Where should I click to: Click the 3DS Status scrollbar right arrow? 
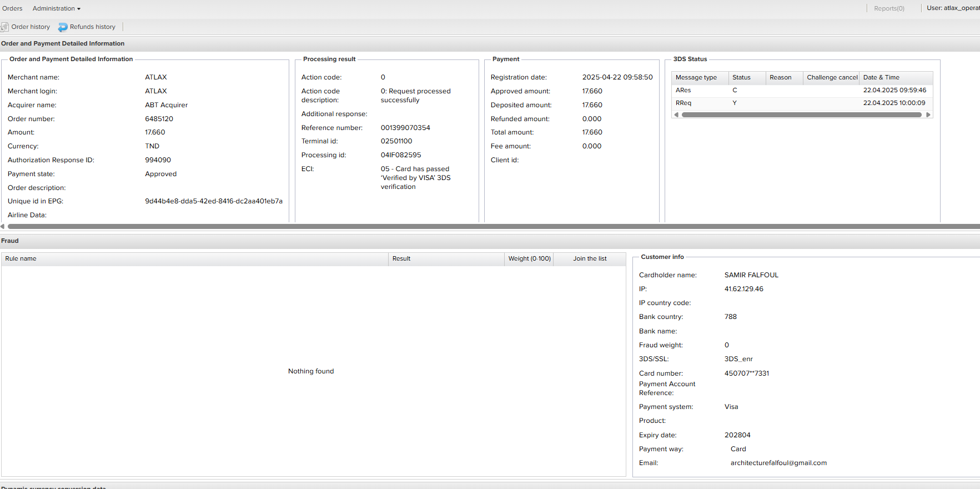[928, 115]
